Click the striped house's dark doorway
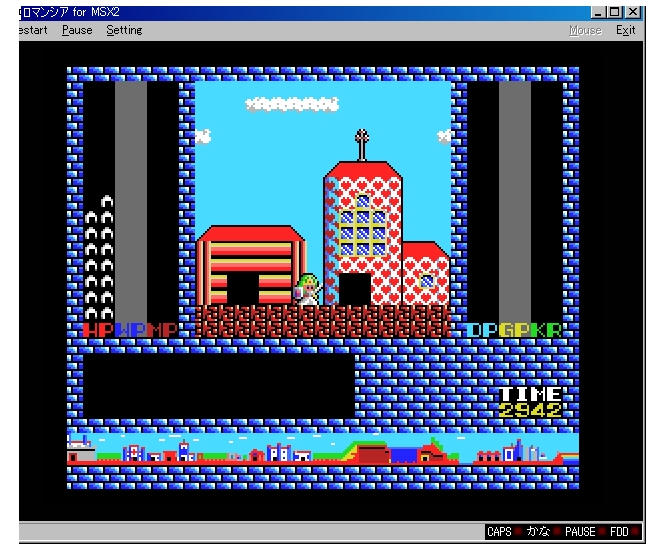 click(243, 288)
